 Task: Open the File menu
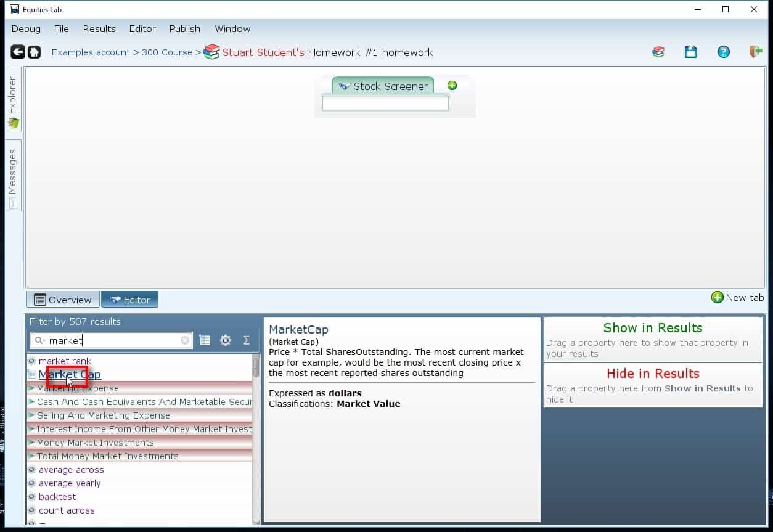61,28
